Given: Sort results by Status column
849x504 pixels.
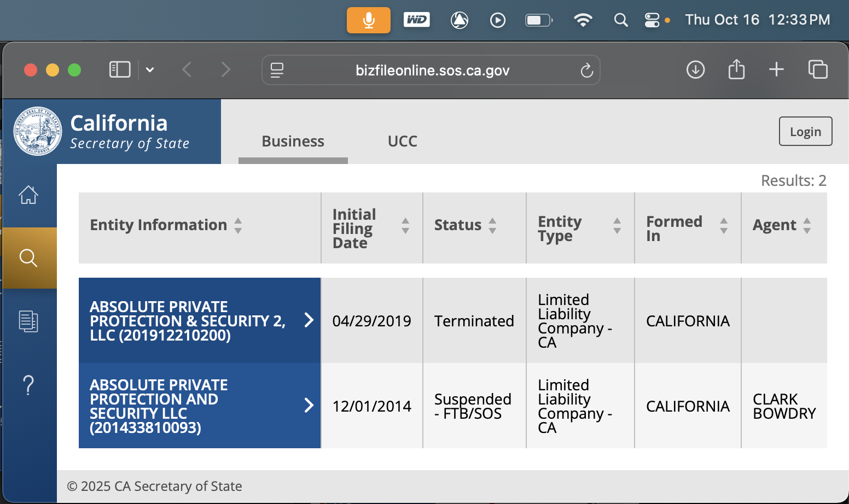Looking at the screenshot, I should pyautogui.click(x=492, y=225).
